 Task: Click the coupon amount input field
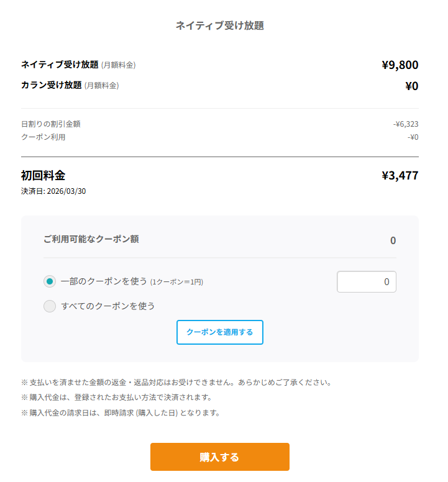pos(366,281)
